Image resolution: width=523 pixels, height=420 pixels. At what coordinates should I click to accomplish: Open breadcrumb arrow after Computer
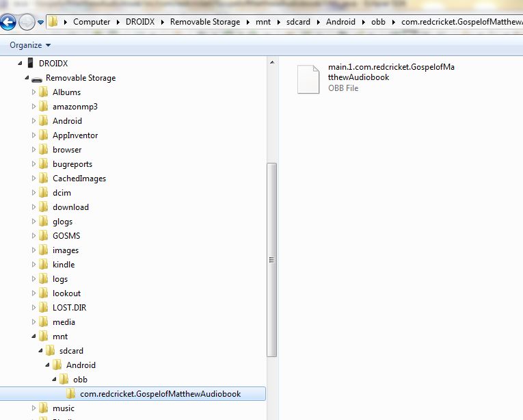pos(118,23)
